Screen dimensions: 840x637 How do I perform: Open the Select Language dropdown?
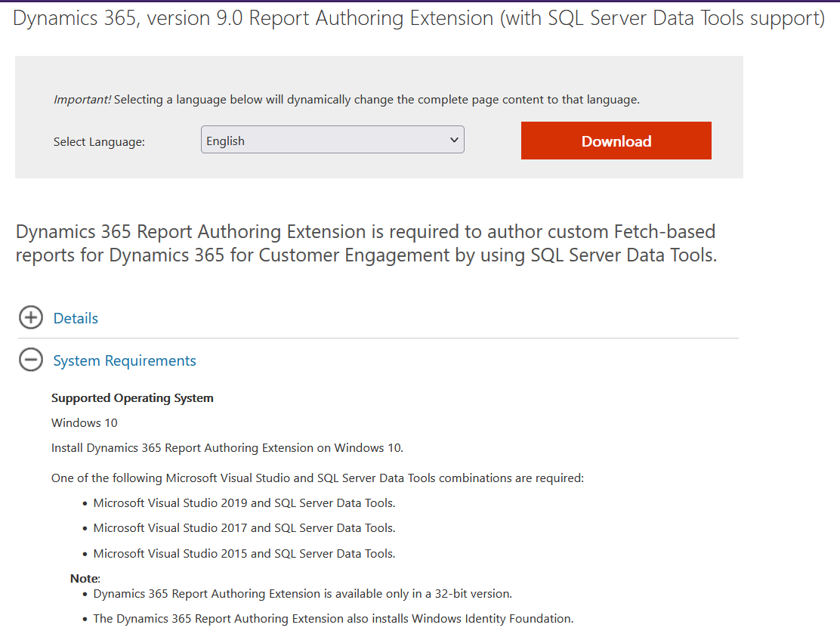pos(332,139)
